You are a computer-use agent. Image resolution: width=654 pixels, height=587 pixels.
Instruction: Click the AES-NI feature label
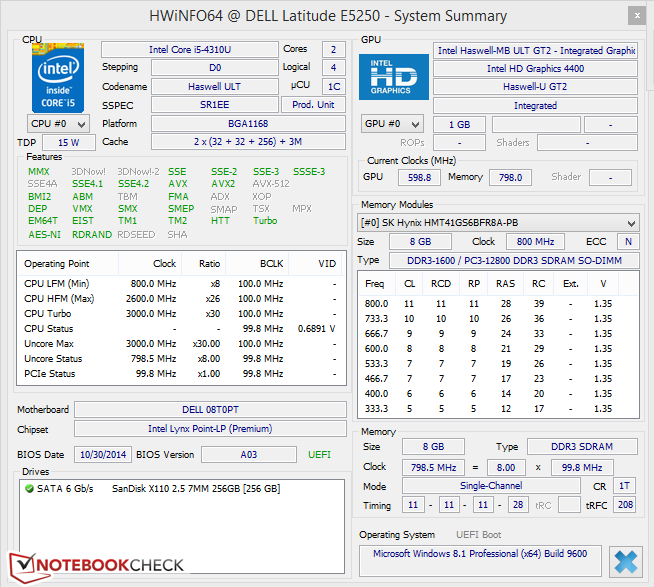pos(44,235)
